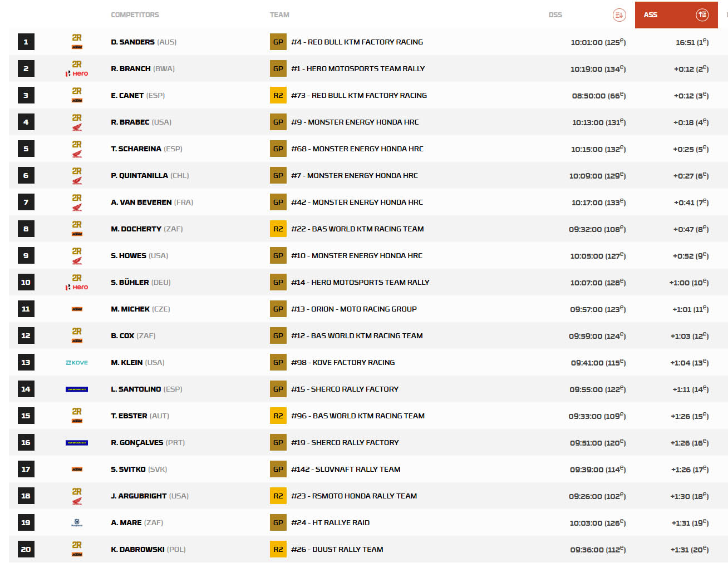The height and width of the screenshot is (563, 728).
Task: Open team #9 - Monster Energy Honda HRC
Action: point(355,122)
